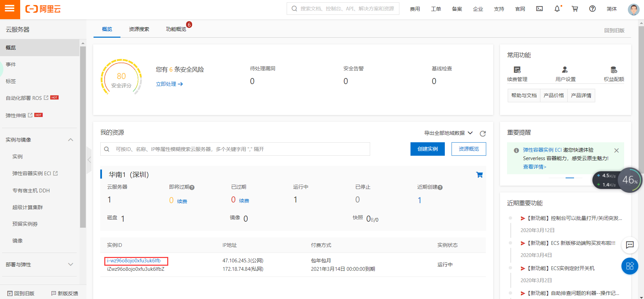The height and width of the screenshot is (299, 644).
Task: Click 立即处理 link
Action: pos(169,84)
